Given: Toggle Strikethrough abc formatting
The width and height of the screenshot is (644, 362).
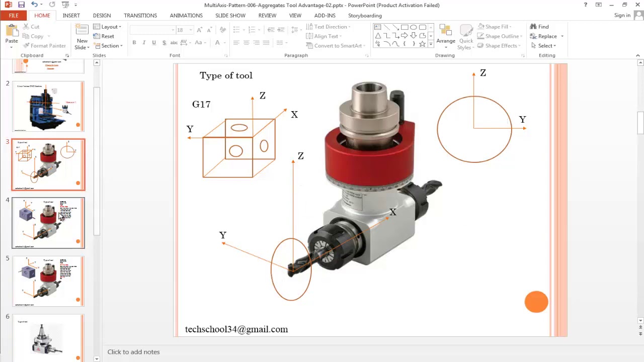Looking at the screenshot, I should tap(174, 43).
